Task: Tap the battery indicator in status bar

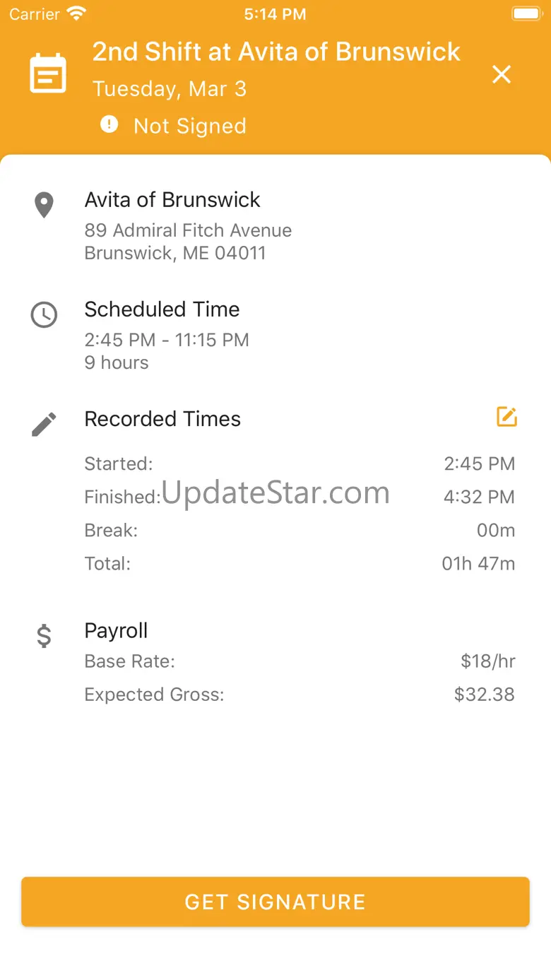Action: (526, 13)
